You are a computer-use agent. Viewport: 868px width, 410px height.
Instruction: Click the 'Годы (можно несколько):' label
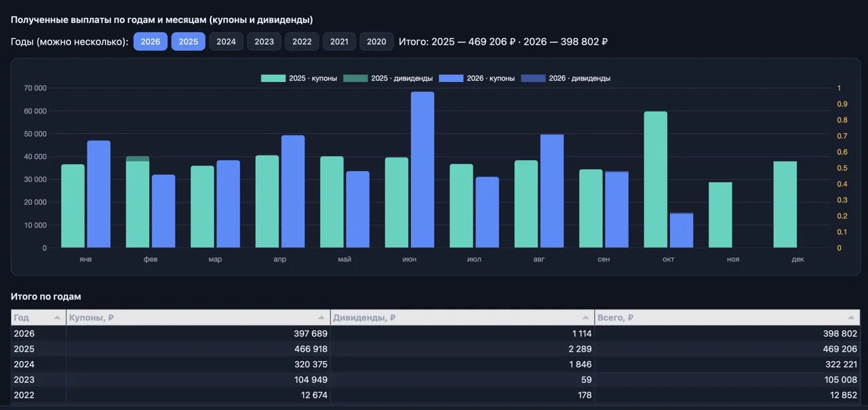69,42
